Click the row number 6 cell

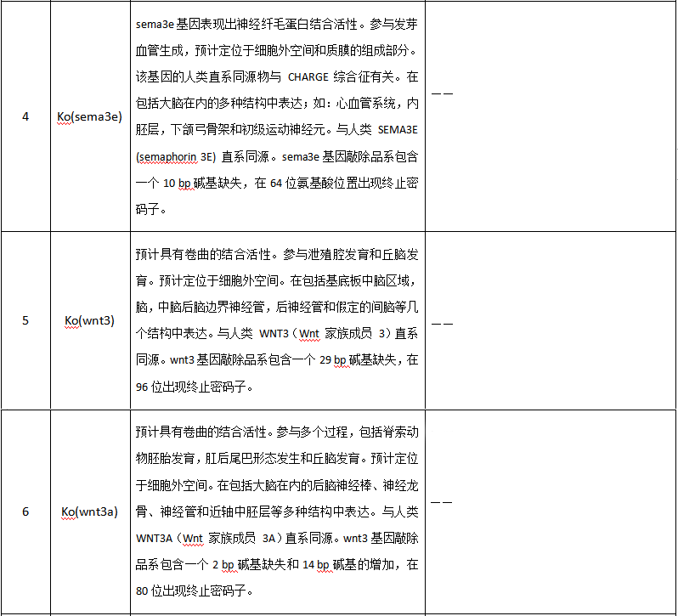click(x=25, y=511)
